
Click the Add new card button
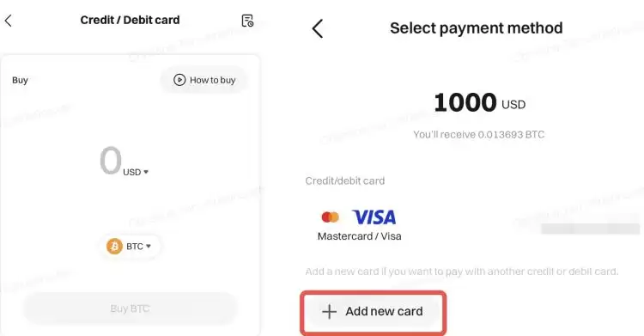(373, 312)
